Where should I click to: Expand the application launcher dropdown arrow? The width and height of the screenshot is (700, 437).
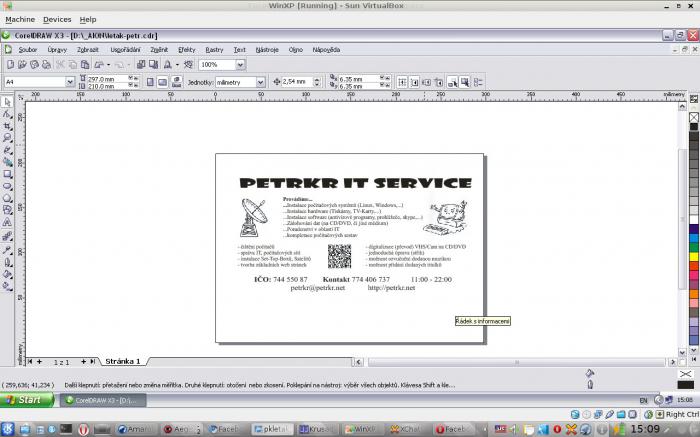click(177, 65)
